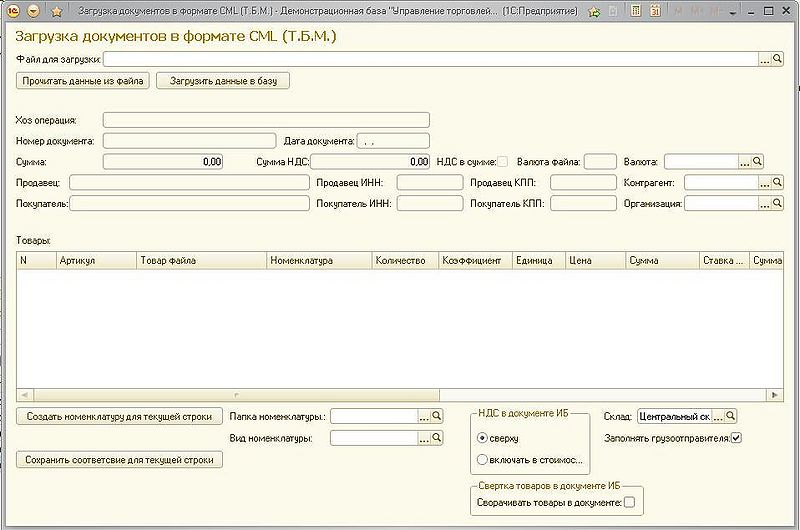Click the magnifier icon beside Вид номенклатуры
This screenshot has width=800, height=530.
tap(436, 438)
